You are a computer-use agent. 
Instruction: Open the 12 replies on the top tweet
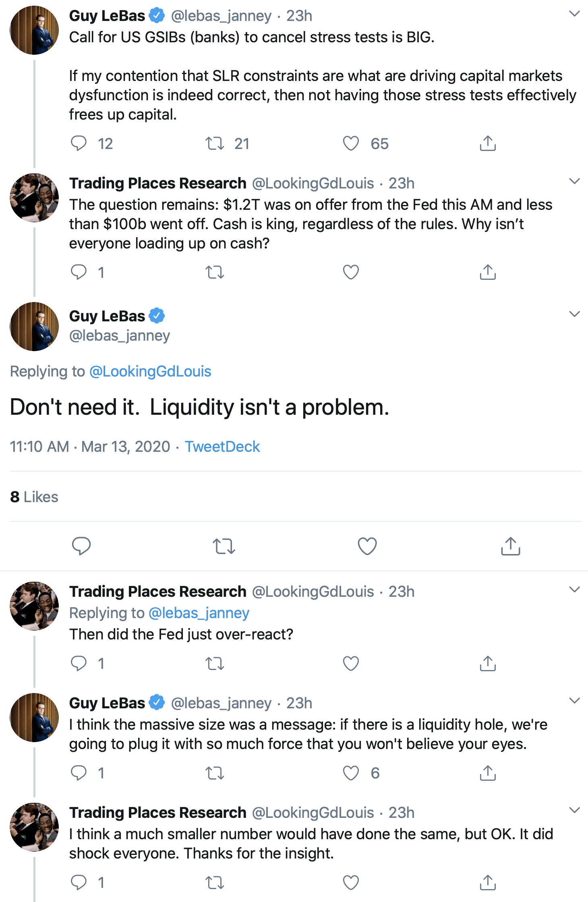click(x=79, y=143)
